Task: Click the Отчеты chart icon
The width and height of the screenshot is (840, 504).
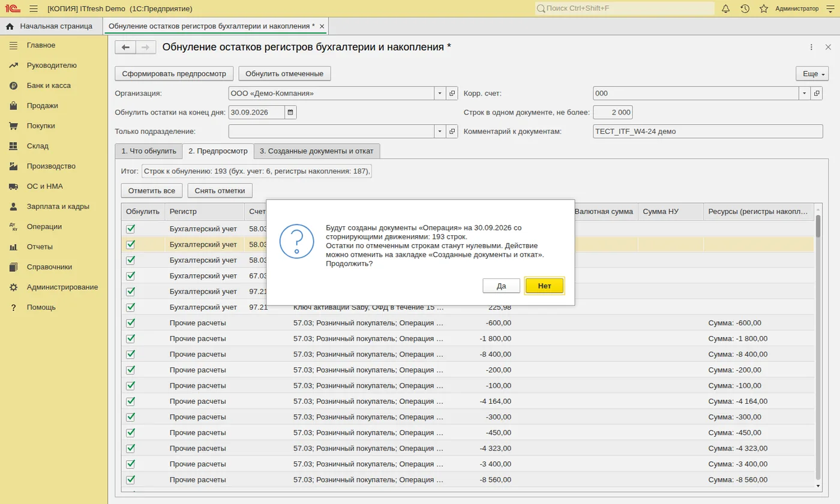Action: [13, 247]
